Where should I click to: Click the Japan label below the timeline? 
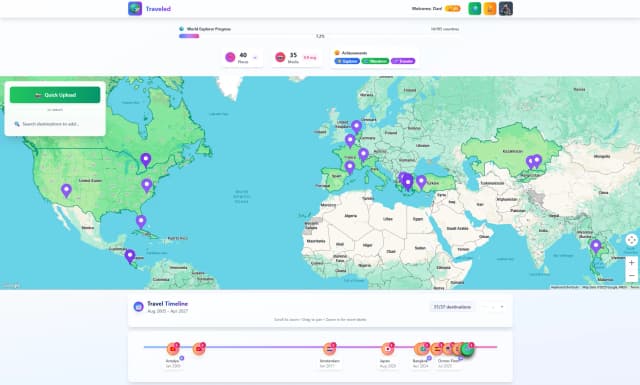[385, 361]
